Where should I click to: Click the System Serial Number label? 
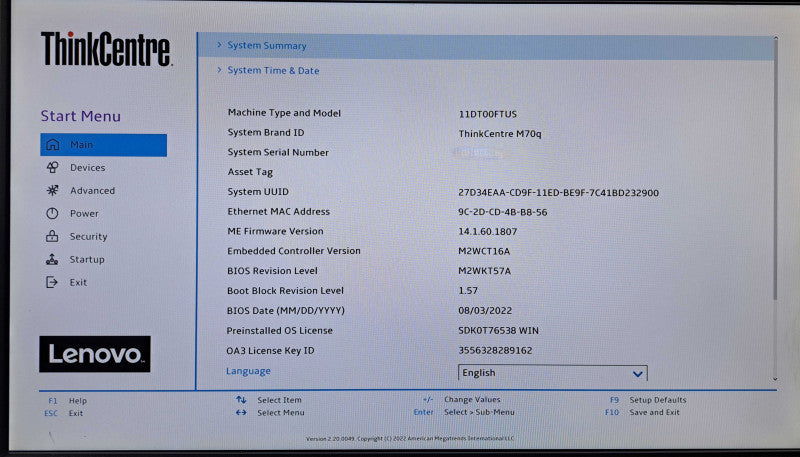278,153
